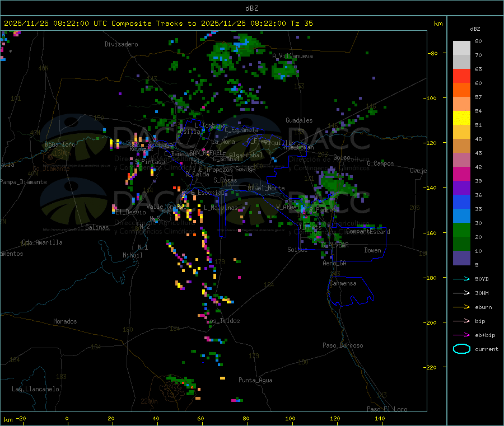Click the Paso_El_Loro map label
The width and height of the screenshot is (504, 426).
pos(387,409)
